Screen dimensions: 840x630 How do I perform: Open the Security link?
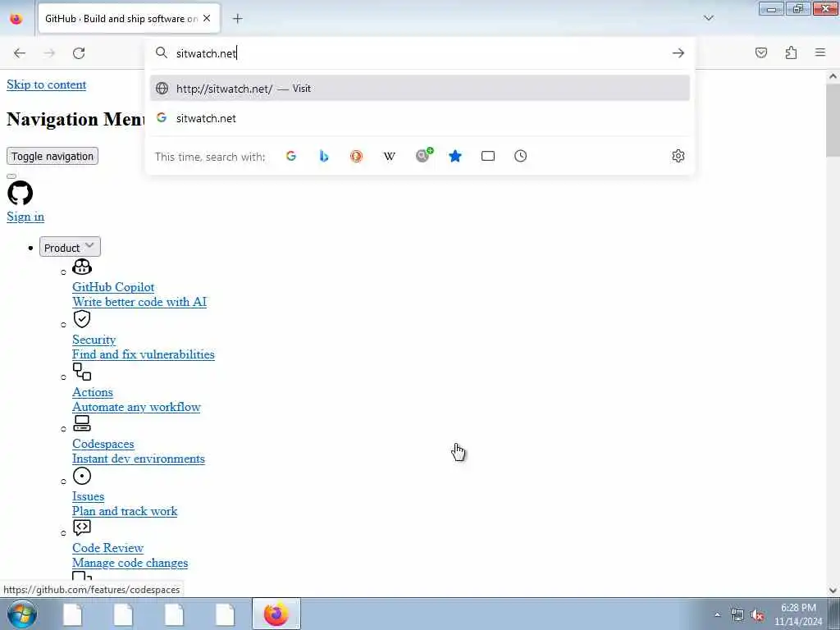94,339
